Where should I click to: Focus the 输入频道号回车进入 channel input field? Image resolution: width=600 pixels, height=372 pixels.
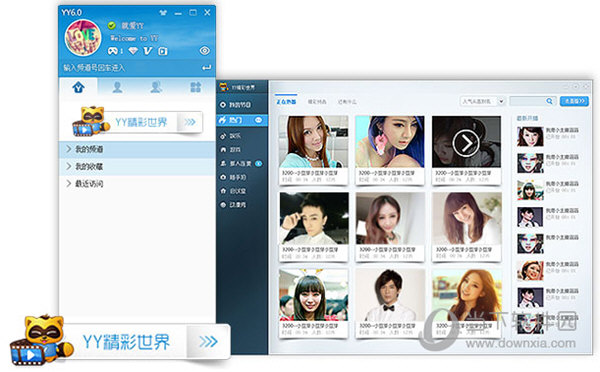130,68
